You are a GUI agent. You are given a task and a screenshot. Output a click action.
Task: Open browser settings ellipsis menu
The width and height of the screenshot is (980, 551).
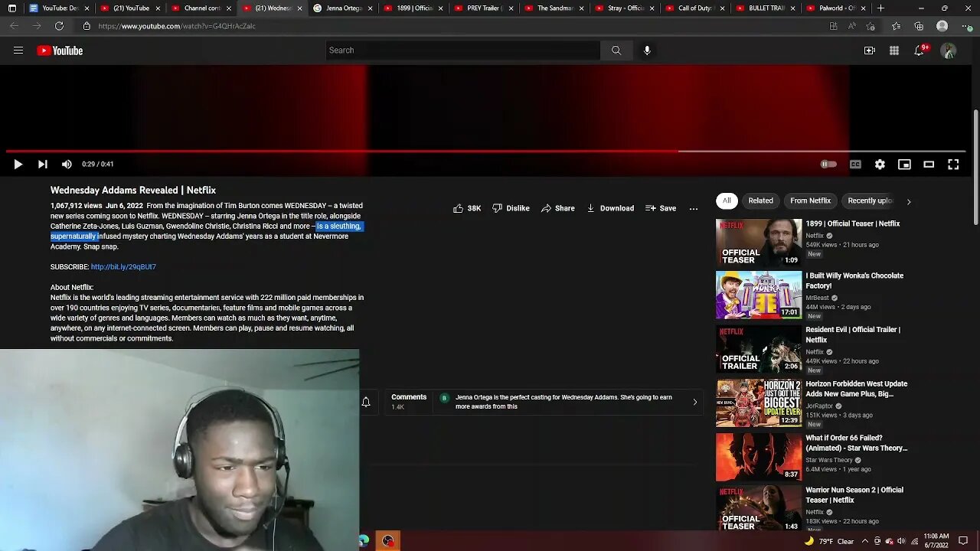[x=965, y=26]
